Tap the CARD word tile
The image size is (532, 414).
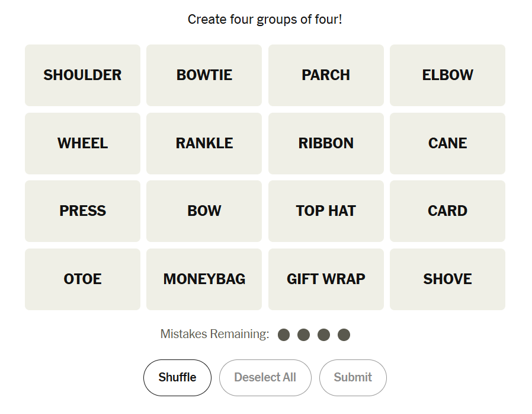(x=447, y=211)
